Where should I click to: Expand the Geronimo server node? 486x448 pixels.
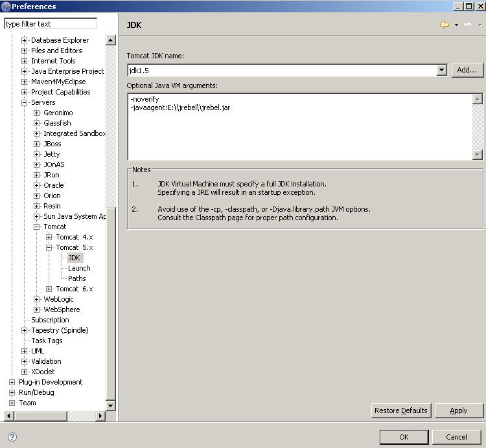[x=36, y=113]
